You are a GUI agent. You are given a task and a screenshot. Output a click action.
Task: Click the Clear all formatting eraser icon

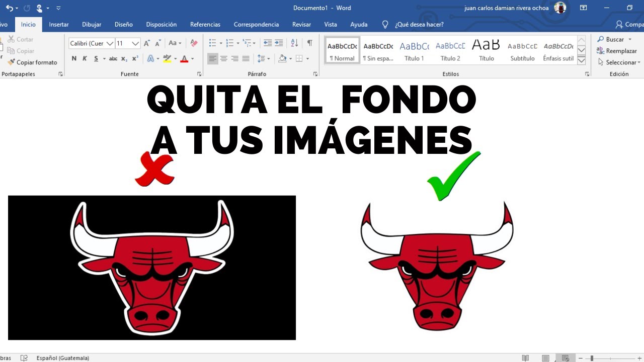tap(194, 43)
